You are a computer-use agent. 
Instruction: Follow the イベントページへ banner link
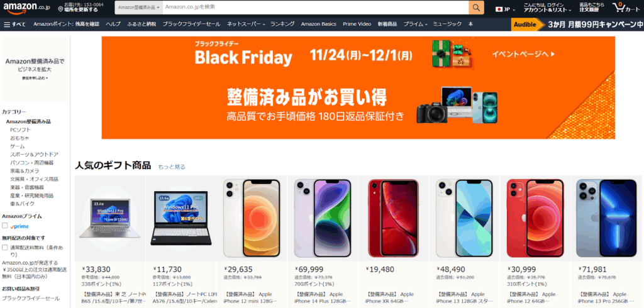523,54
